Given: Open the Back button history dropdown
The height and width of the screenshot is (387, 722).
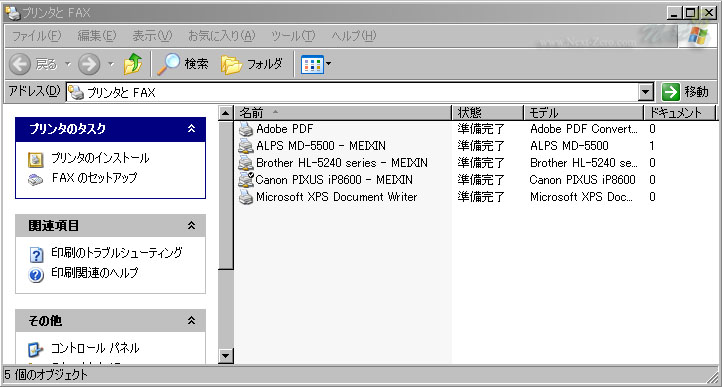Looking at the screenshot, I should 68,64.
